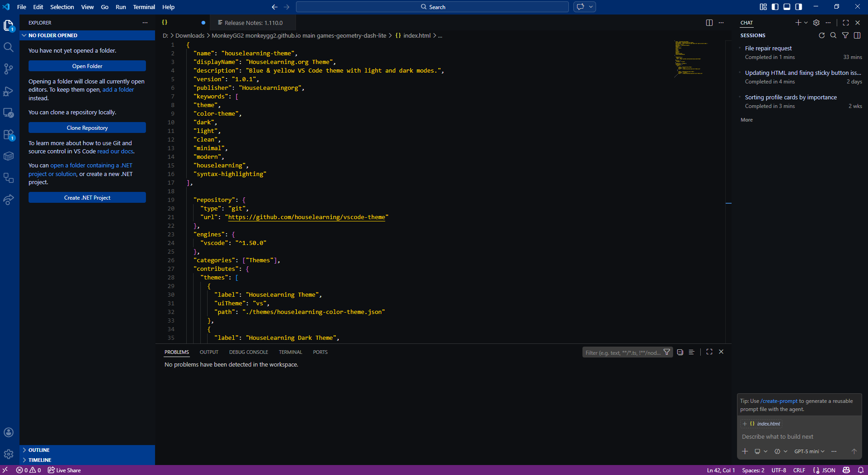Refresh the chat sessions list

(822, 35)
